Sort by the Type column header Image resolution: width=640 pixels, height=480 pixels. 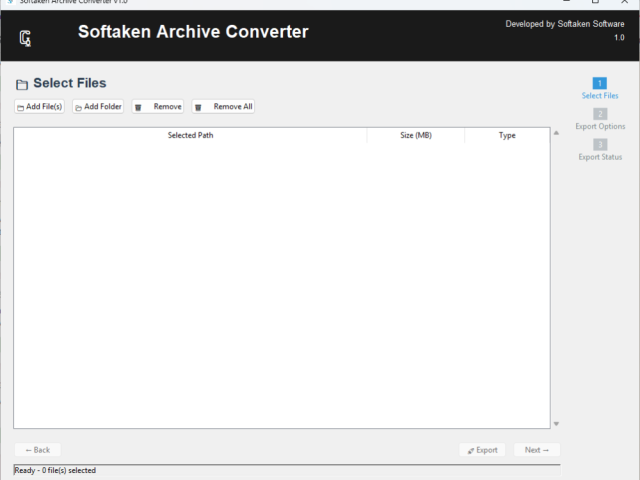[x=507, y=135]
